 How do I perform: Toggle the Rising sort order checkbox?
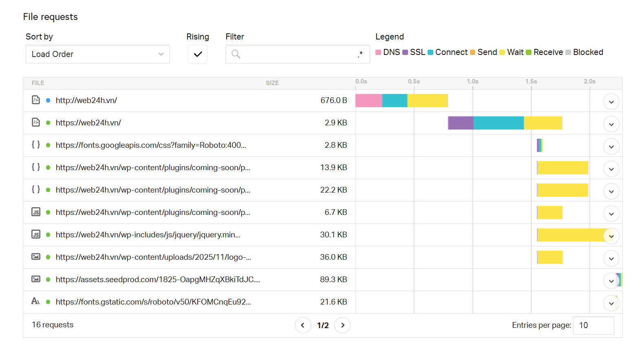[x=198, y=54]
